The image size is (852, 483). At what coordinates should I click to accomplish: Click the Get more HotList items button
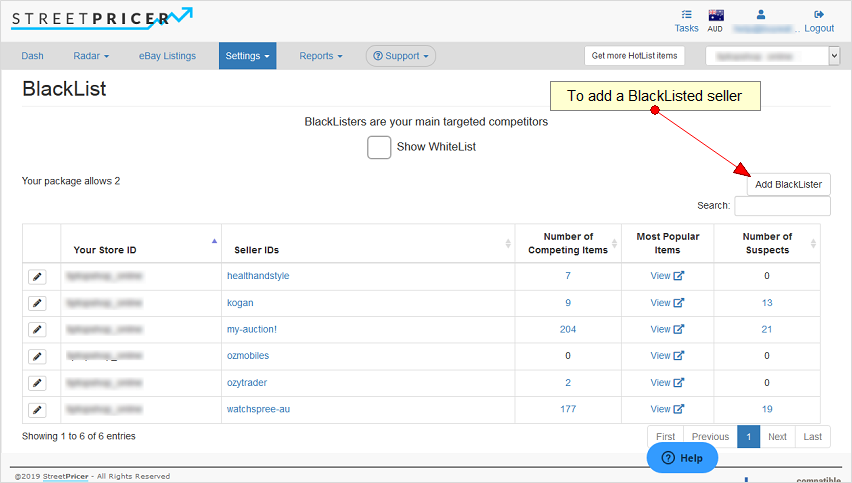coord(634,56)
